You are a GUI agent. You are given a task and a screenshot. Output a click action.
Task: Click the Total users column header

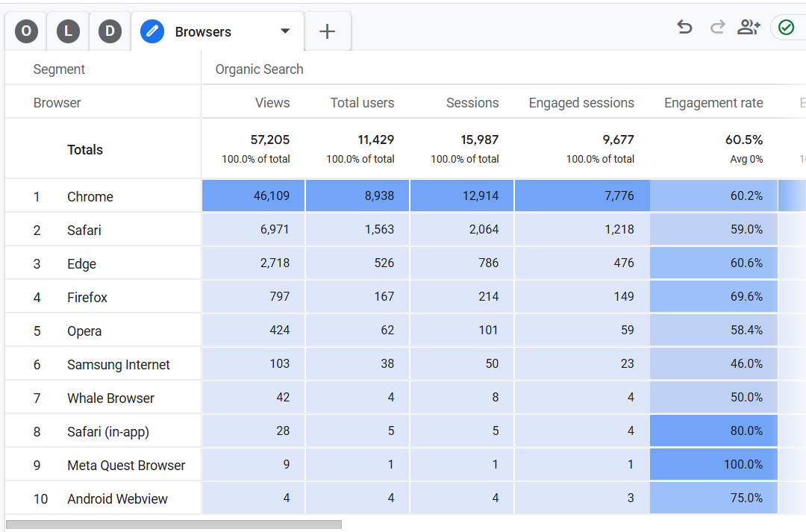coord(362,103)
